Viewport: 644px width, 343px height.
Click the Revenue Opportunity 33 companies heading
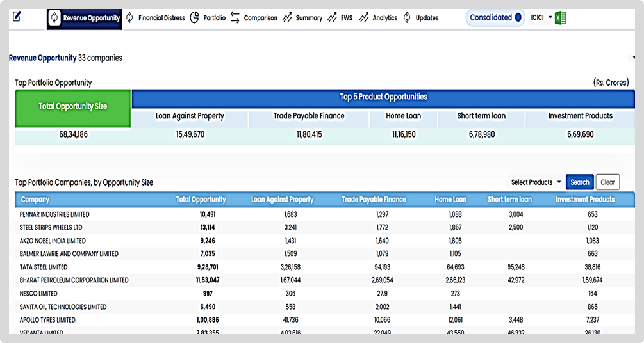pos(65,58)
